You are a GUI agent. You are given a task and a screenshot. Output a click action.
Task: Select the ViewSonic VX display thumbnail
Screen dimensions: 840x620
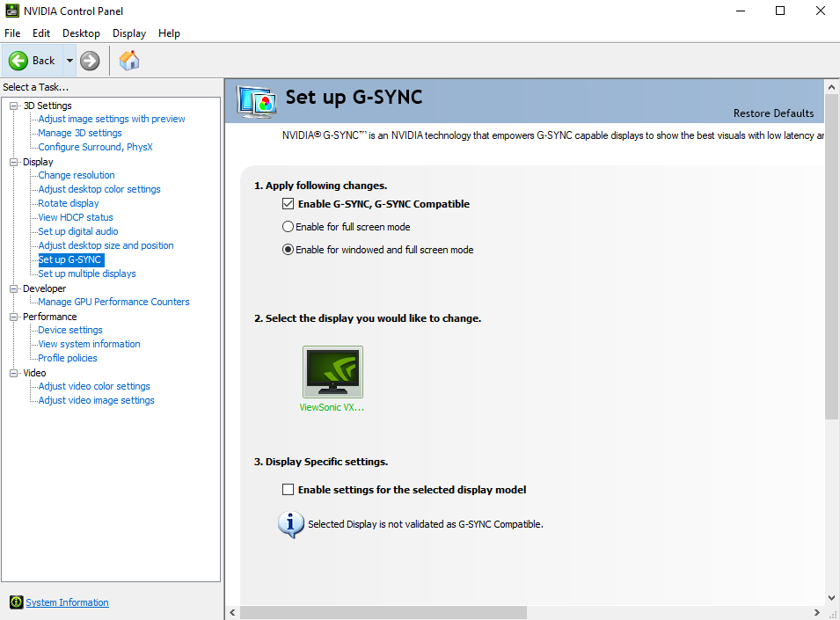[x=332, y=372]
